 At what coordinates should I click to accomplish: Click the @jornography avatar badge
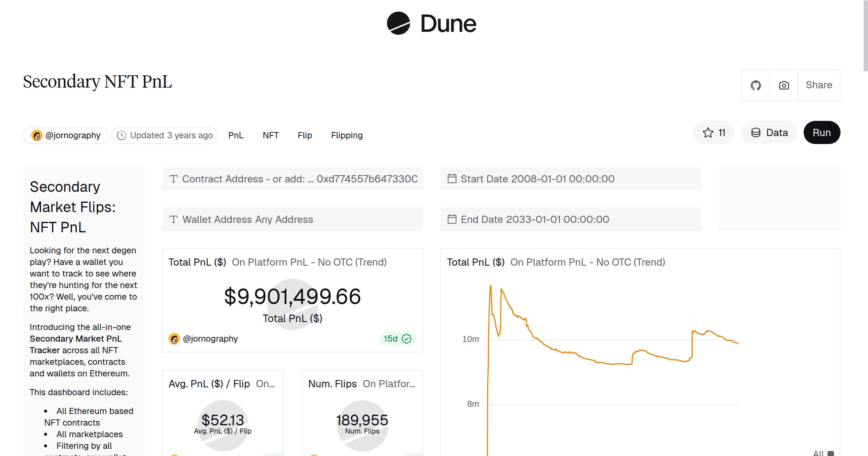click(37, 135)
